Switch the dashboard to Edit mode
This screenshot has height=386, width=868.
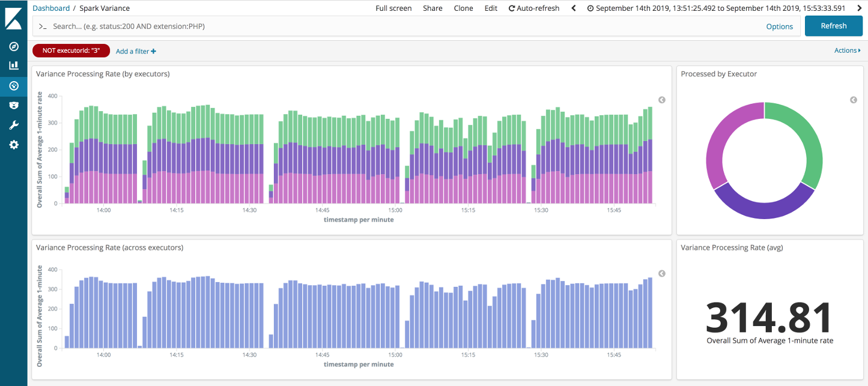pos(491,8)
